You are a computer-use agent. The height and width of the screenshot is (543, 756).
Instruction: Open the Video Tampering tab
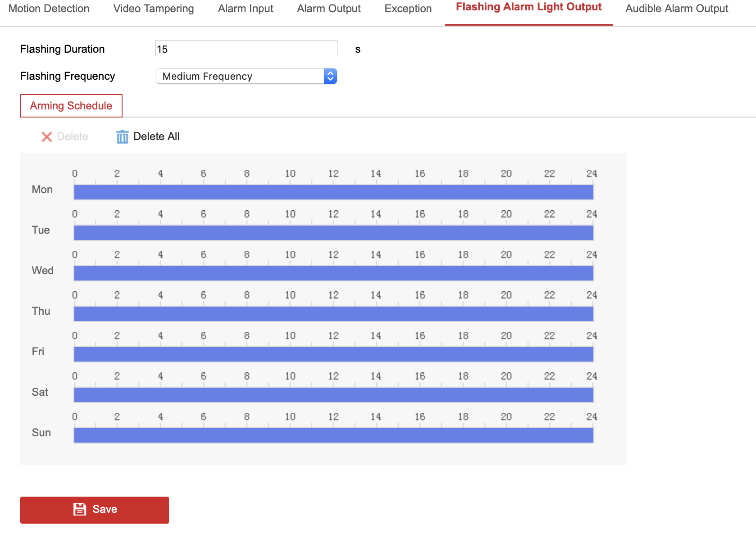pos(154,9)
